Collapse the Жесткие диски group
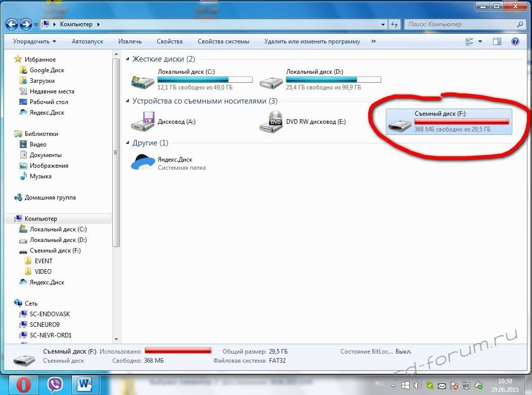This screenshot has height=395, width=532. point(127,59)
